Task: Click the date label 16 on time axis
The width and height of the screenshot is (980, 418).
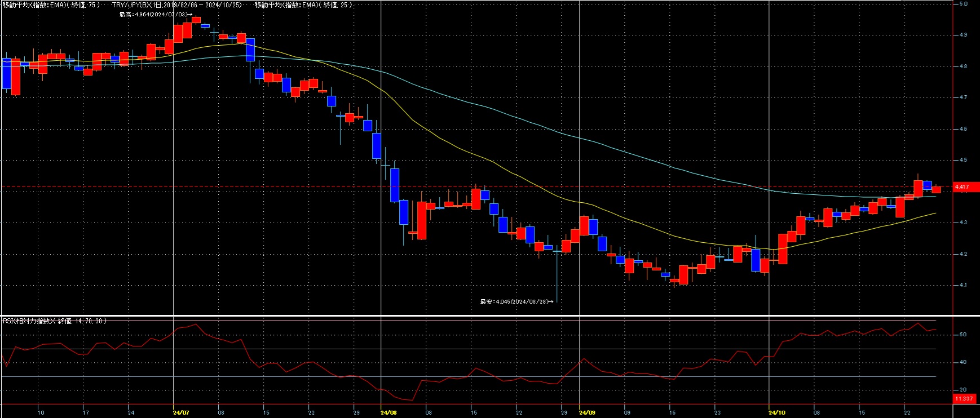Action: pos(672,413)
